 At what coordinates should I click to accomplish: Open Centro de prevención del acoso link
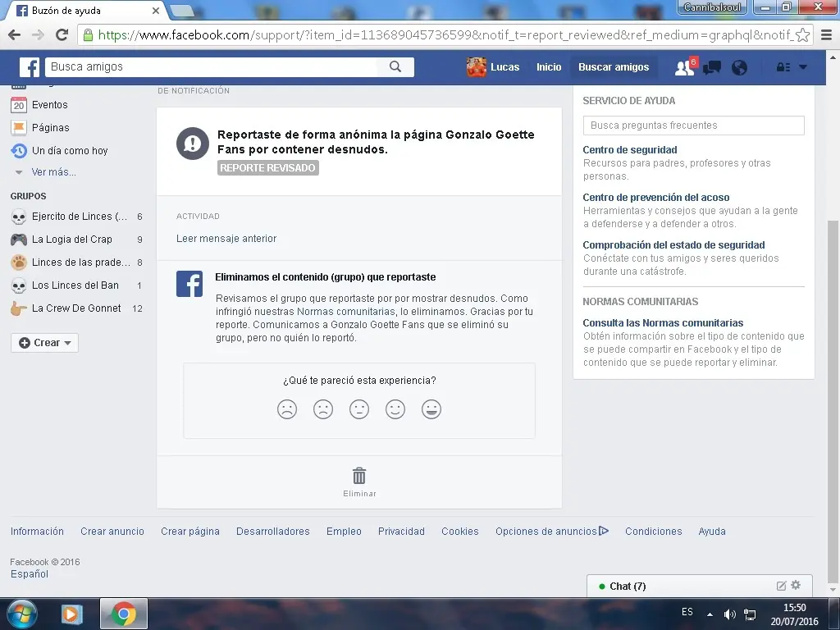click(x=656, y=198)
